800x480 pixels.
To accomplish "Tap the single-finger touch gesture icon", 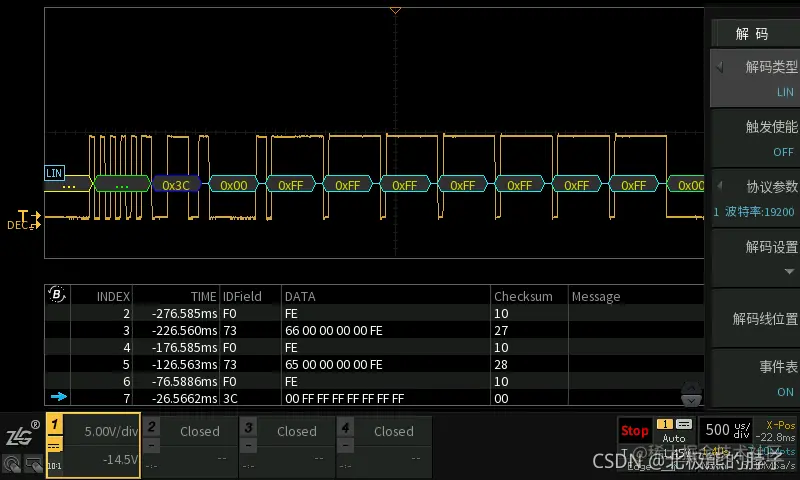I will coord(12,464).
